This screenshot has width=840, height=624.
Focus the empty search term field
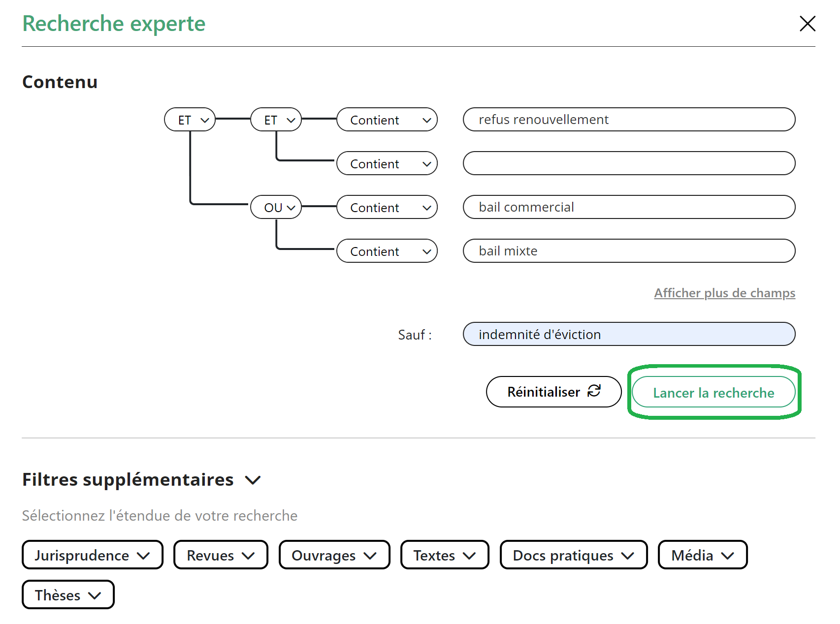click(629, 163)
